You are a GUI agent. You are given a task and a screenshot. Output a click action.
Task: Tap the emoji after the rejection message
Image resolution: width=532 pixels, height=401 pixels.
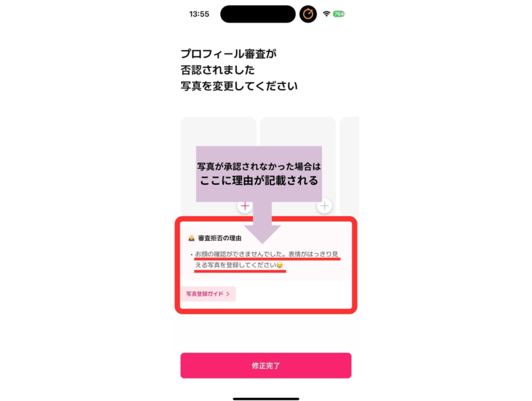[280, 265]
